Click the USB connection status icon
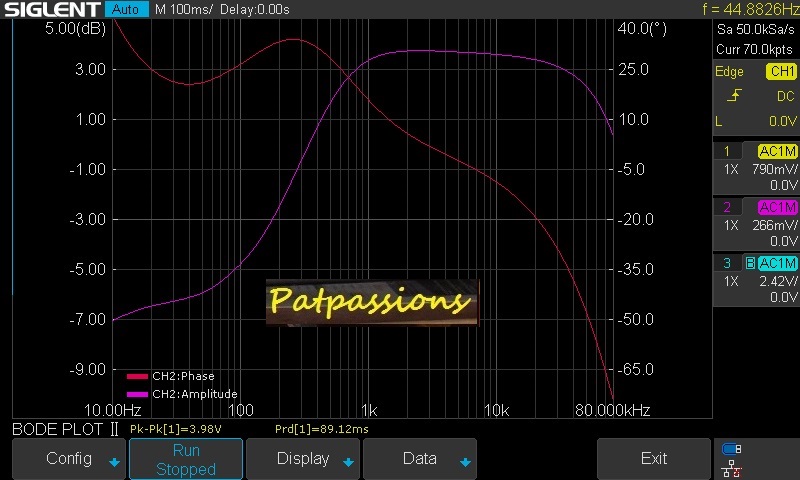This screenshot has width=800, height=480. coord(732,449)
